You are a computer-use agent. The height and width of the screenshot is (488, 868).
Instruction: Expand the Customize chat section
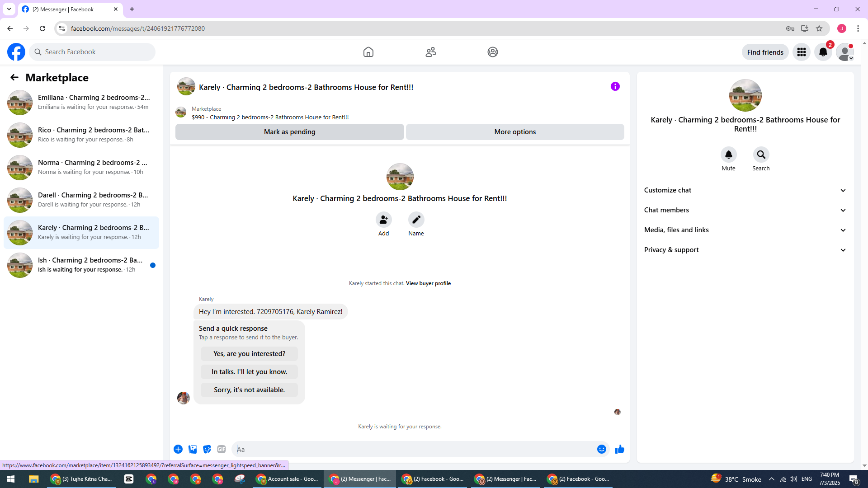coord(745,190)
